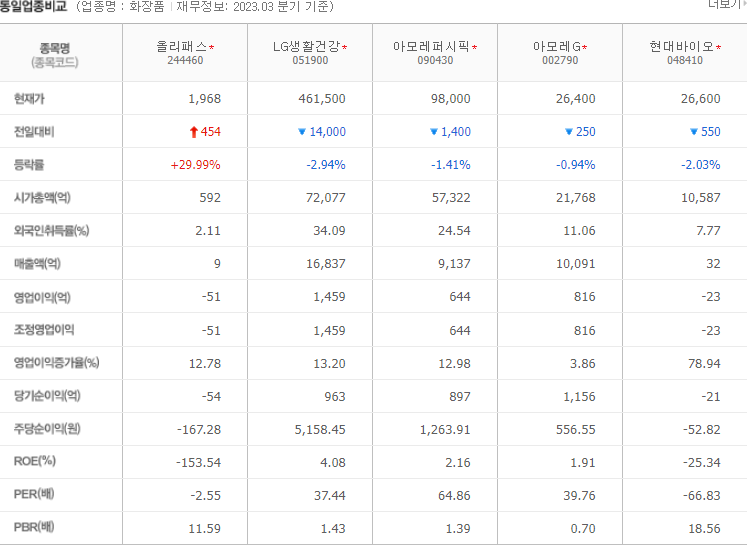
Task: Click the red asterisk next to 올리패스
Action: point(212,47)
